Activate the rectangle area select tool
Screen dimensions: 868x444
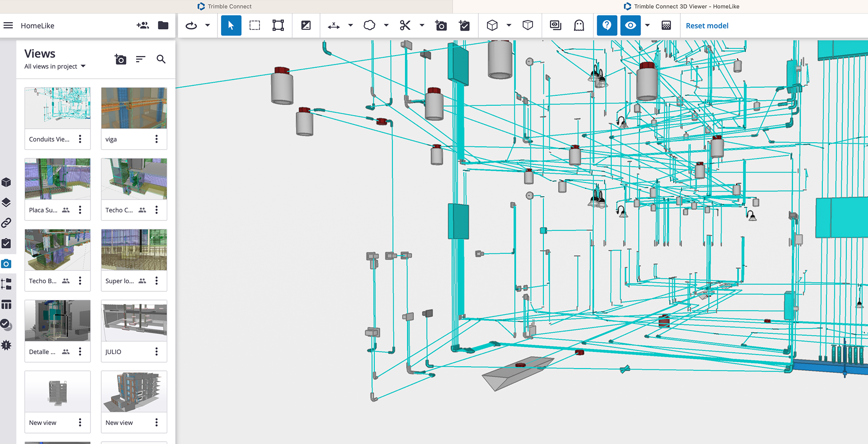(255, 25)
